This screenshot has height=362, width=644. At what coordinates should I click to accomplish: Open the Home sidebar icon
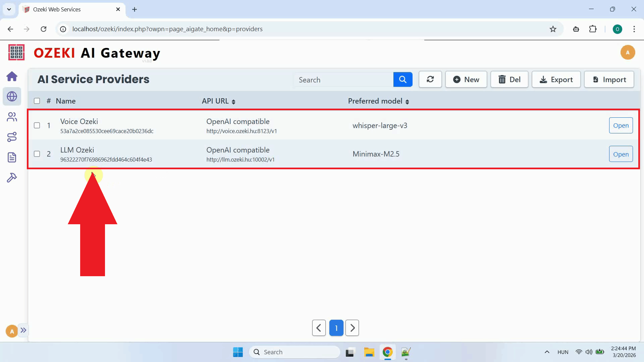[12, 76]
